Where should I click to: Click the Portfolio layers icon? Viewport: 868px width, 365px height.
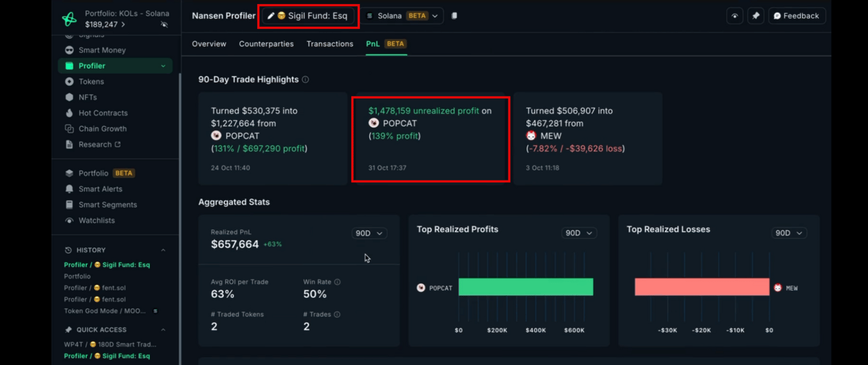click(x=69, y=173)
